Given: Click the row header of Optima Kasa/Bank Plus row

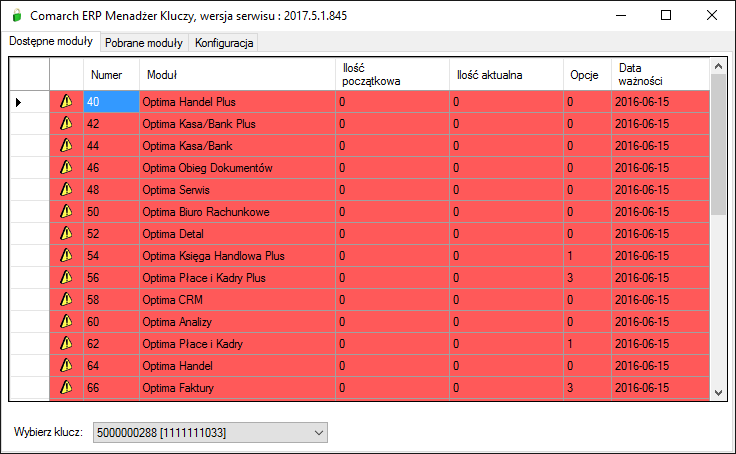Looking at the screenshot, I should [30, 124].
